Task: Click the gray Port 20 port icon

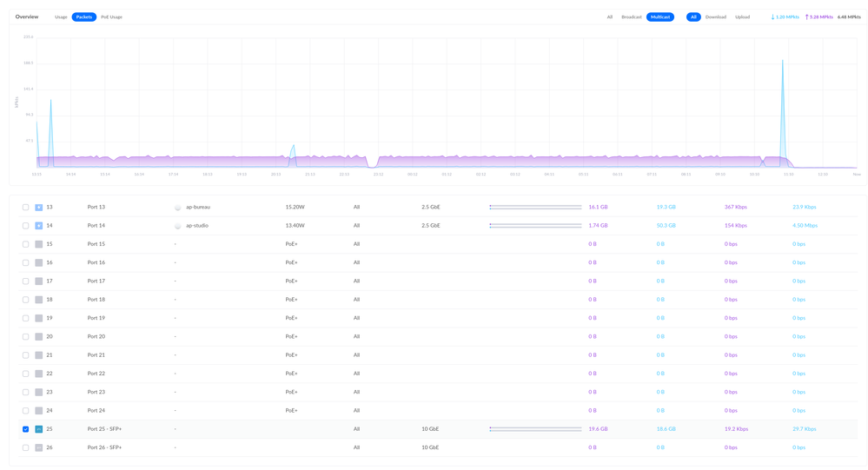Action: [x=39, y=337]
